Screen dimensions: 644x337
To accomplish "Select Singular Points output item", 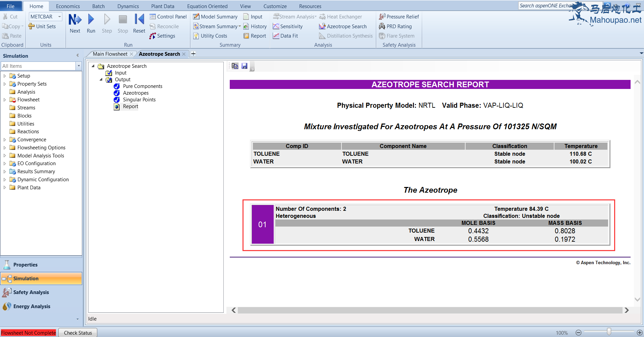I will (139, 100).
